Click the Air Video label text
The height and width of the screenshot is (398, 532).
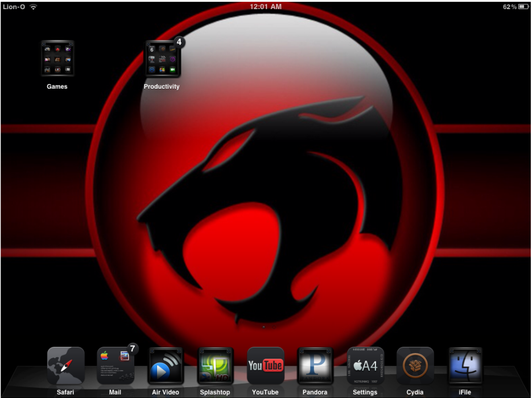pyautogui.click(x=165, y=392)
